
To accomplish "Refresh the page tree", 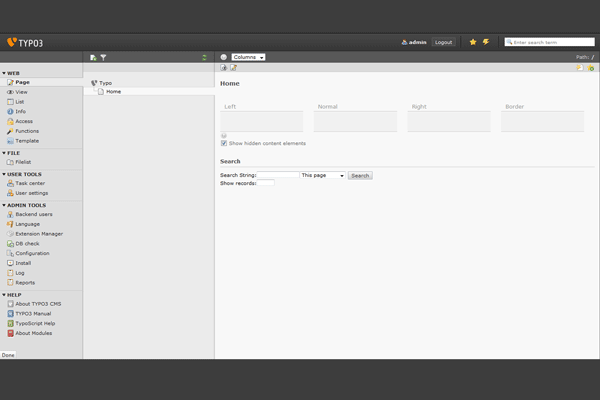I will [x=204, y=57].
